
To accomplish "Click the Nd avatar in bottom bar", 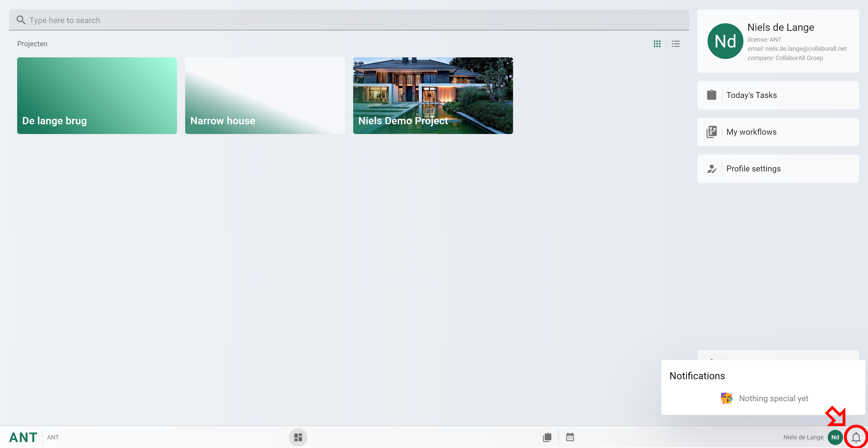I will tap(835, 437).
